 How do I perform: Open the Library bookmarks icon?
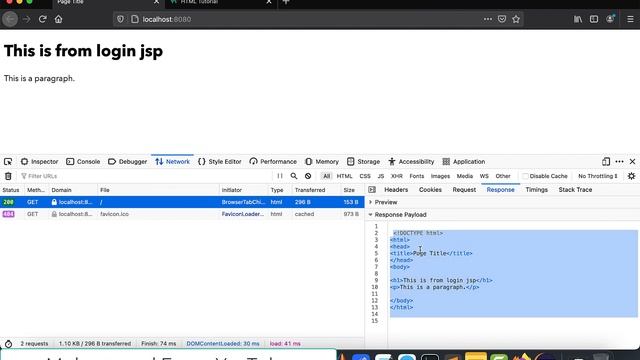click(x=578, y=19)
